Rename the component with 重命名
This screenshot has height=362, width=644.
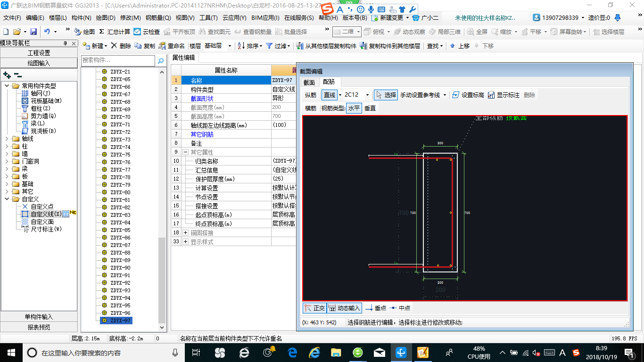pyautogui.click(x=172, y=46)
